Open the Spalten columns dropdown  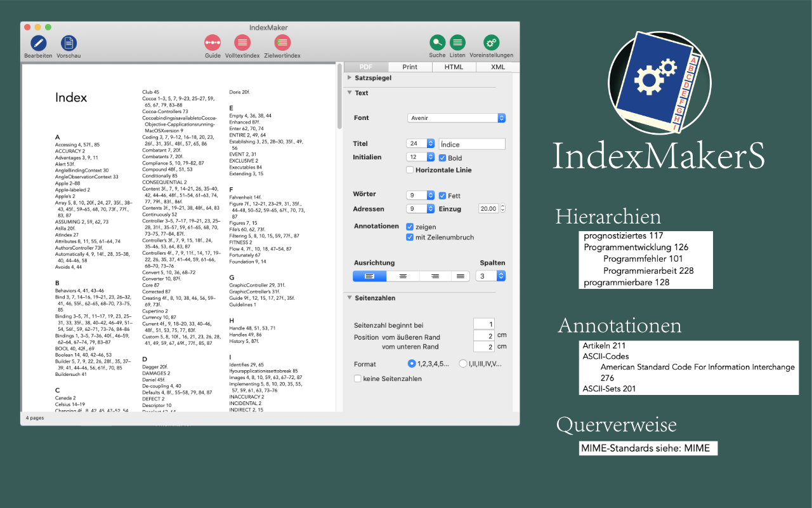point(492,276)
